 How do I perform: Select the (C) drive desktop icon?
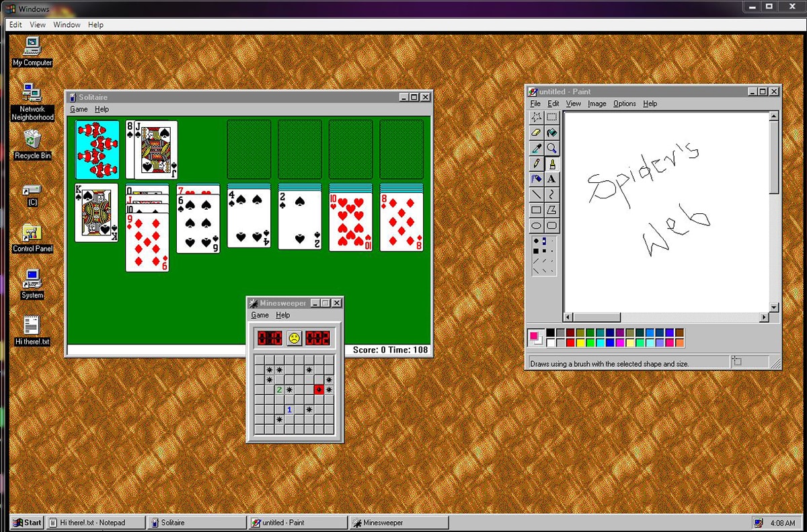pyautogui.click(x=32, y=195)
